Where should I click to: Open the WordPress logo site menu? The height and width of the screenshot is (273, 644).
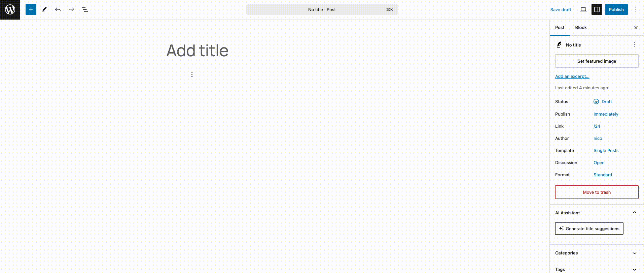click(10, 10)
